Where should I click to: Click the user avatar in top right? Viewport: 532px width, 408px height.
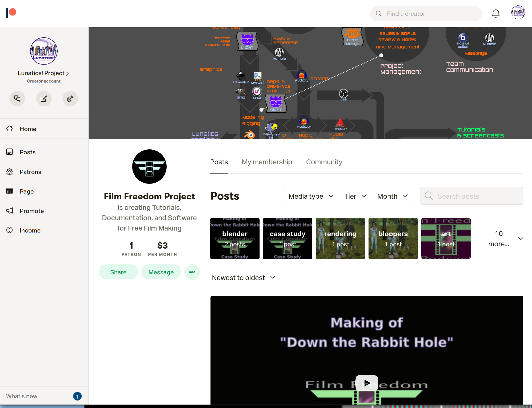518,13
